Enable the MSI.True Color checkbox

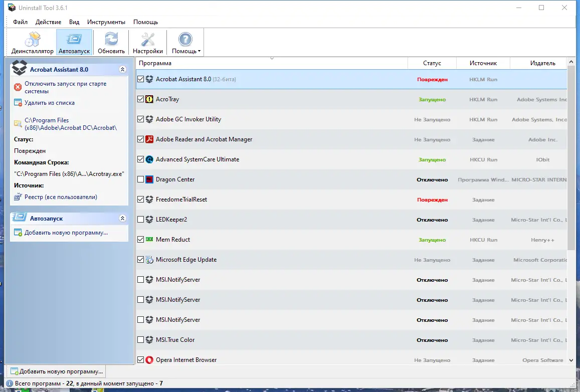(140, 339)
